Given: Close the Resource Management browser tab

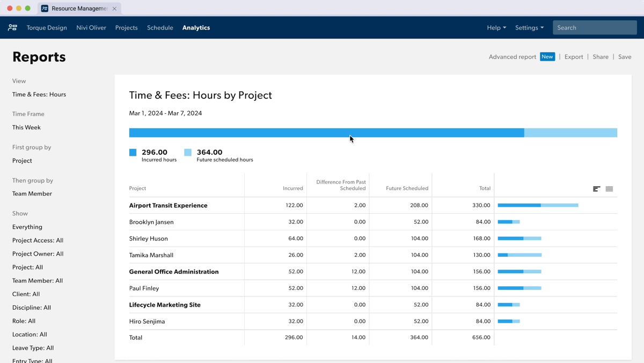Looking at the screenshot, I should (x=114, y=9).
